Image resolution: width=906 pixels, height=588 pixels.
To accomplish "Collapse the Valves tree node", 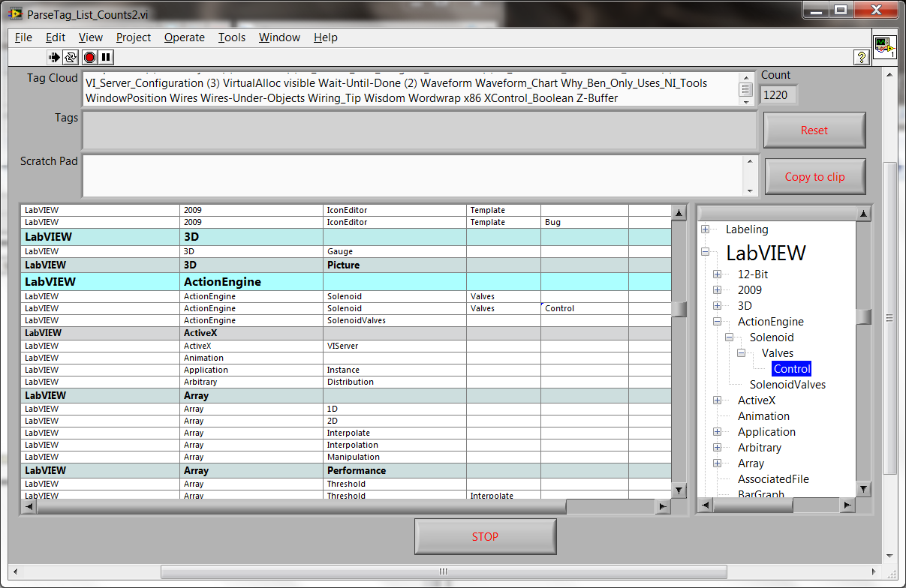I will [741, 353].
